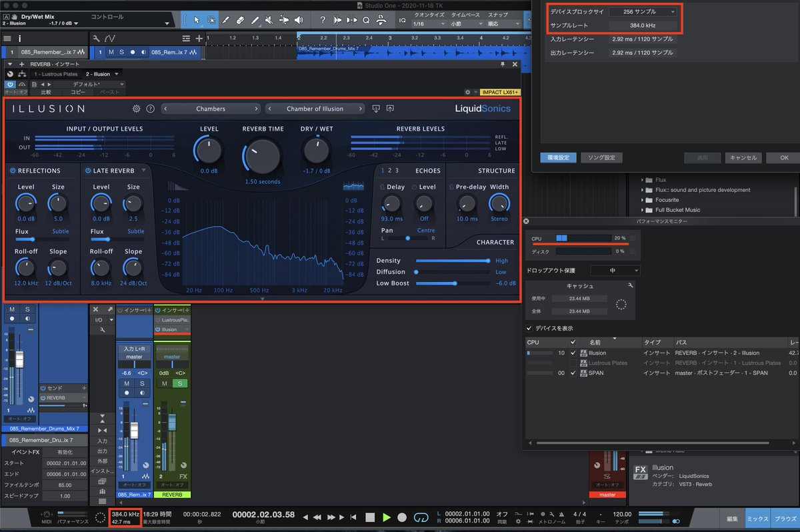Click the record button in transport
800x532 pixels.
(402, 517)
